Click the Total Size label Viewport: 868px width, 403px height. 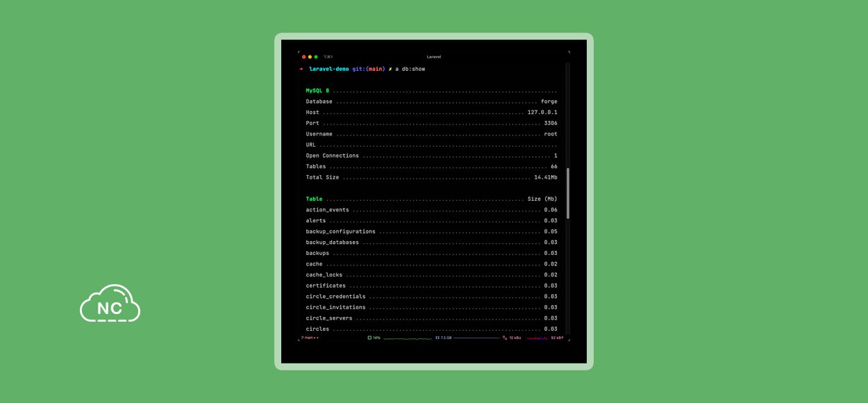[x=322, y=177]
